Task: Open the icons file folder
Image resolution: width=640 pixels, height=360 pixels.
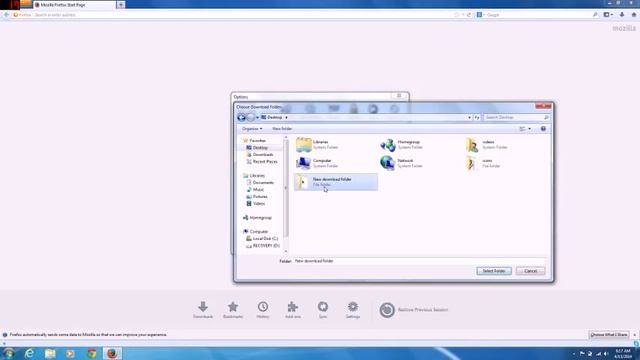Action: pyautogui.click(x=484, y=163)
